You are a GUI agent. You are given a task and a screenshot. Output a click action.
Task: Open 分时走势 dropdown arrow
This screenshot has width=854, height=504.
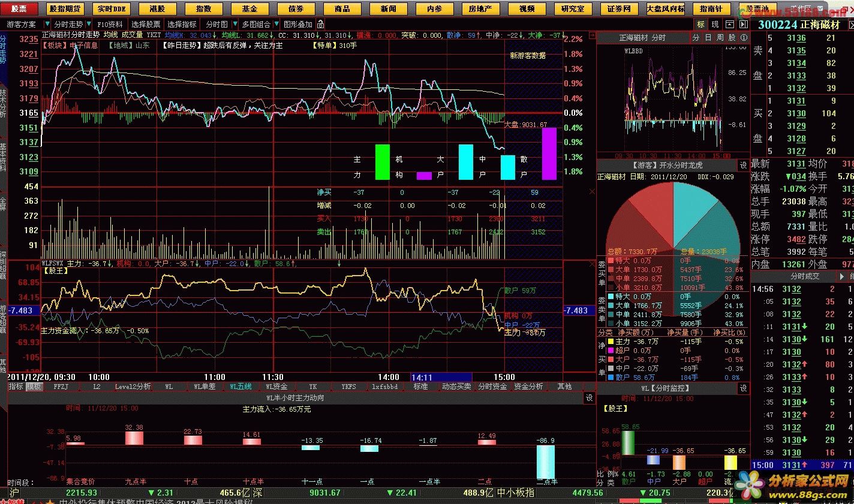point(89,25)
